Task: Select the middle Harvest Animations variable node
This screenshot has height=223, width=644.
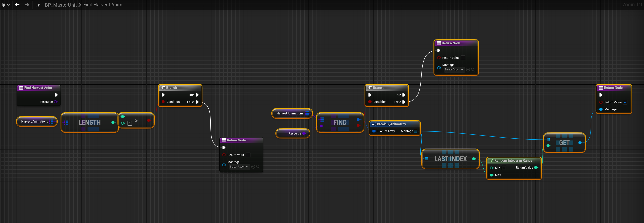Action: (292, 113)
